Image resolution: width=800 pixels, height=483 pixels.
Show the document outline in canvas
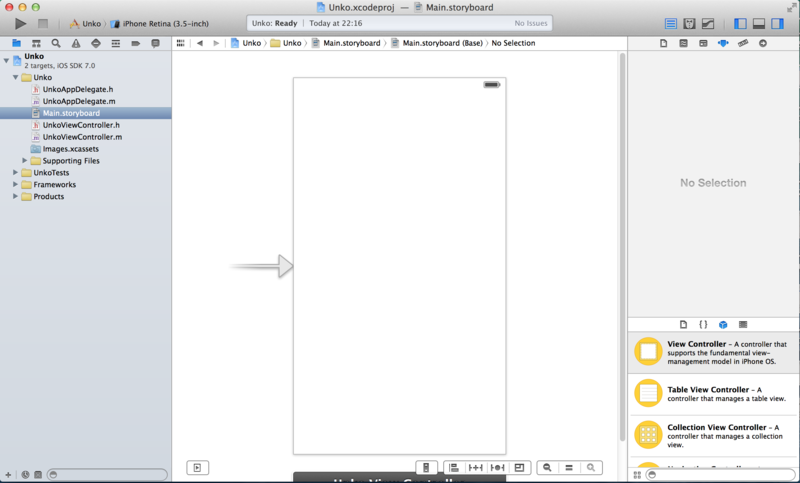197,468
